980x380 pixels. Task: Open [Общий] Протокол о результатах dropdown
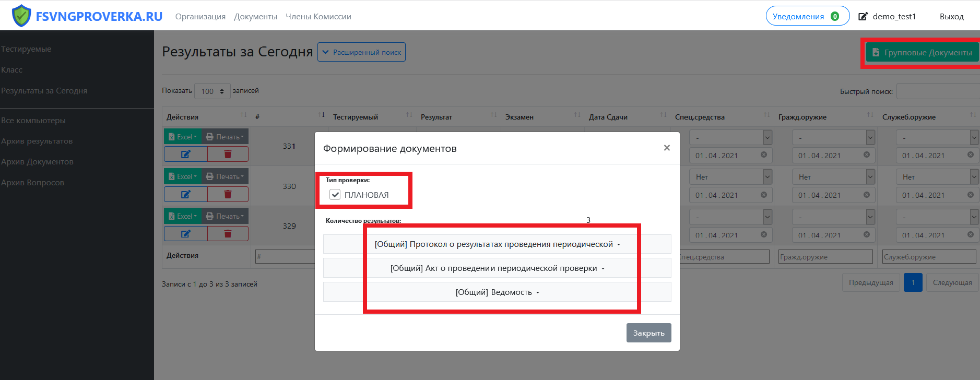pyautogui.click(x=497, y=244)
